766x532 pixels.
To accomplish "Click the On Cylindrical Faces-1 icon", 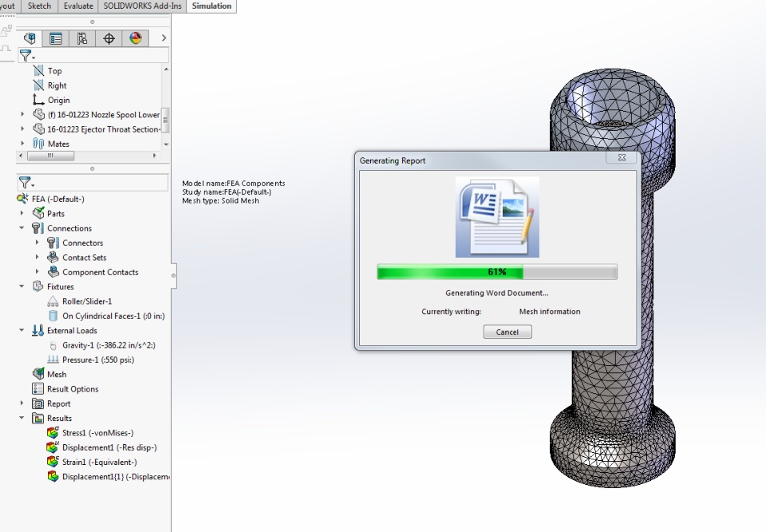I will click(x=53, y=316).
